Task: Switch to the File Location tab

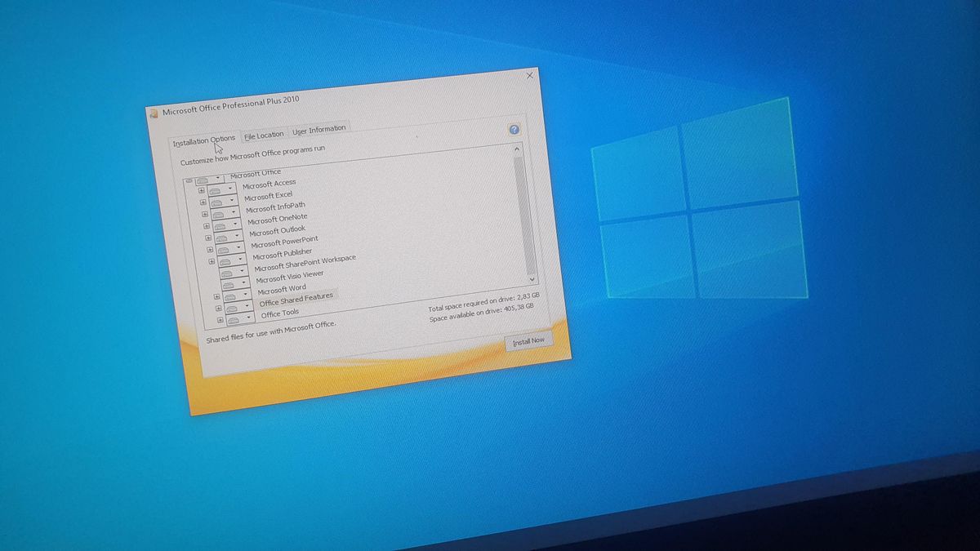Action: pos(264,135)
